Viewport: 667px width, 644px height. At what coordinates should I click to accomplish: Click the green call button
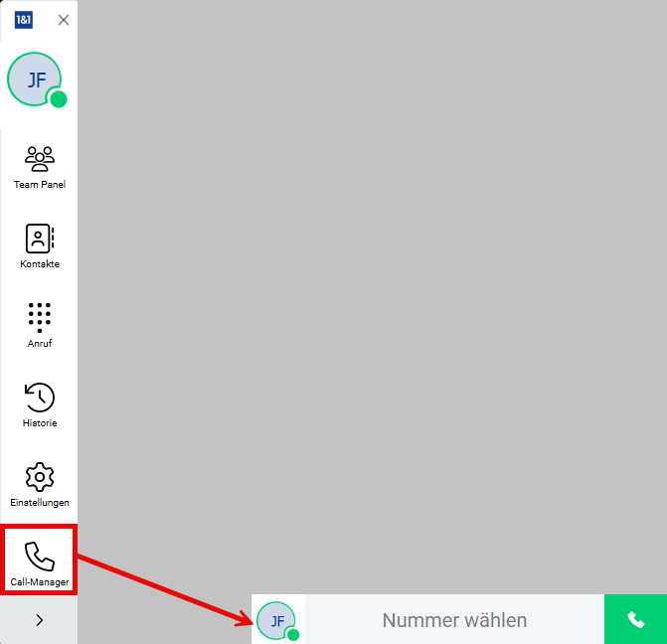[635, 619]
